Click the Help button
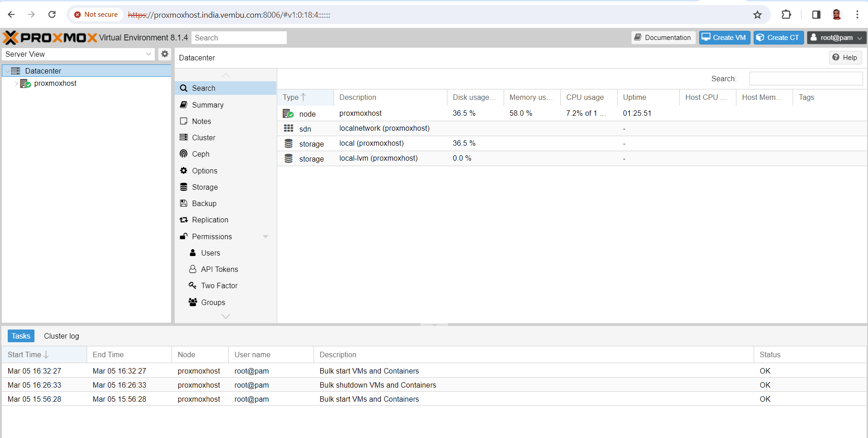Screen dimensions: 868x438 coord(845,58)
